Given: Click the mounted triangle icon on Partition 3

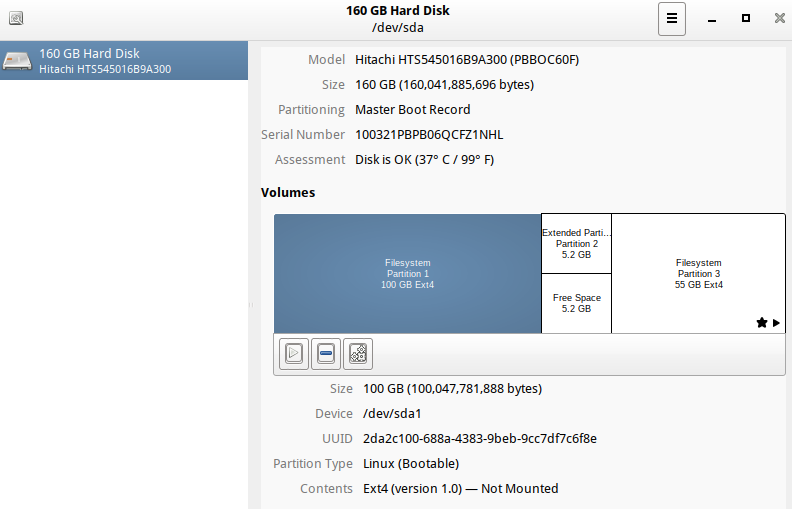Looking at the screenshot, I should (x=776, y=323).
